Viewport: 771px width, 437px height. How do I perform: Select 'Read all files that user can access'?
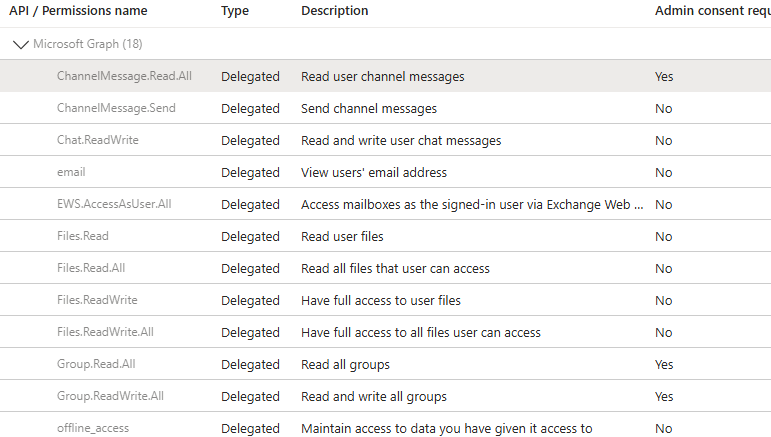[395, 268]
